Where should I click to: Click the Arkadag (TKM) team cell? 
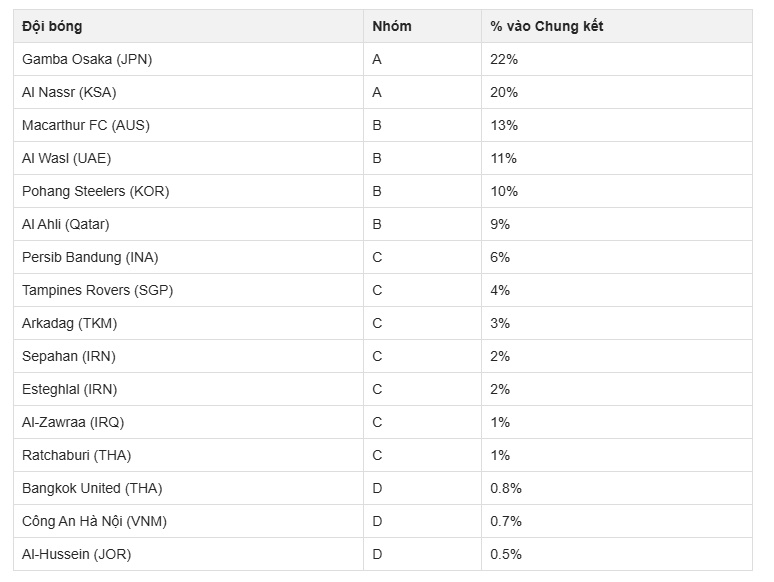(x=70, y=323)
